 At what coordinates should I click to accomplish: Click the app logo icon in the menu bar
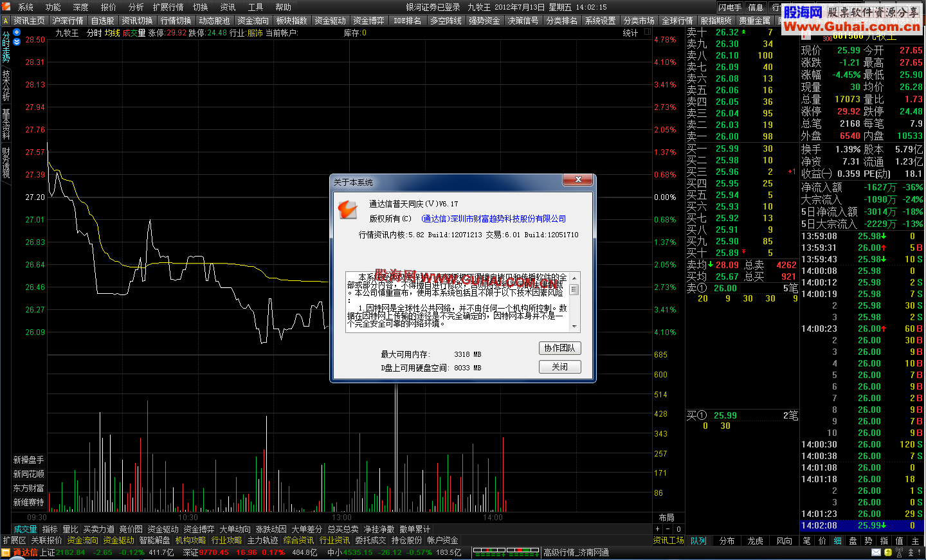click(x=7, y=7)
